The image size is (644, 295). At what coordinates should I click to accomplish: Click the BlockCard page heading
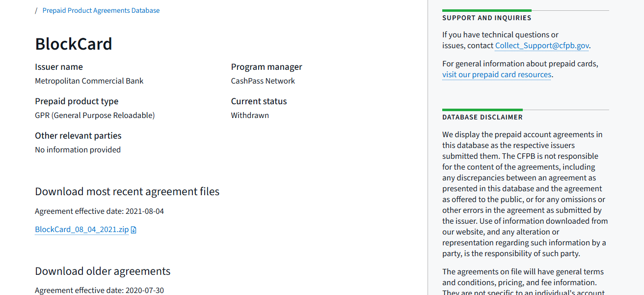click(x=74, y=44)
